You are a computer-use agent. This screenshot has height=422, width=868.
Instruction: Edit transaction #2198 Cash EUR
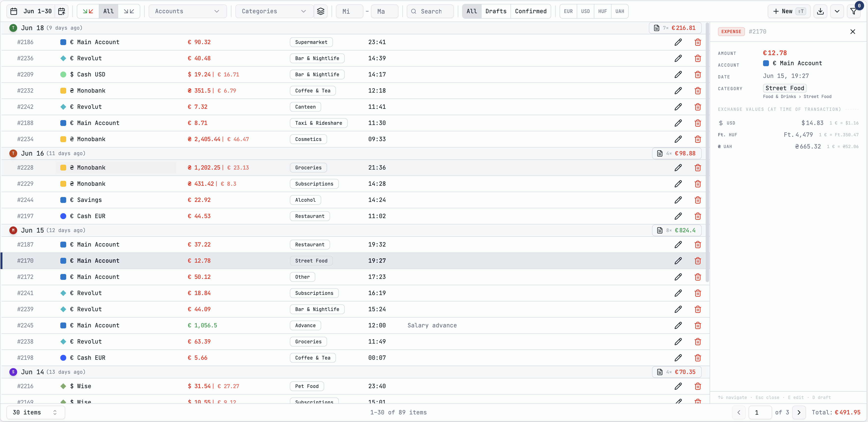678,358
